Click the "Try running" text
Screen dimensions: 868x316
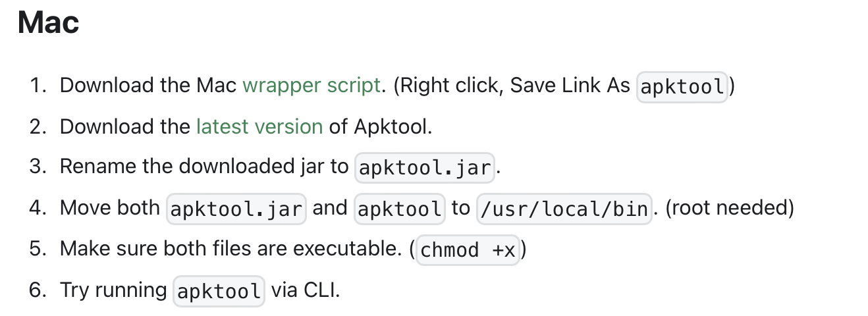click(113, 290)
